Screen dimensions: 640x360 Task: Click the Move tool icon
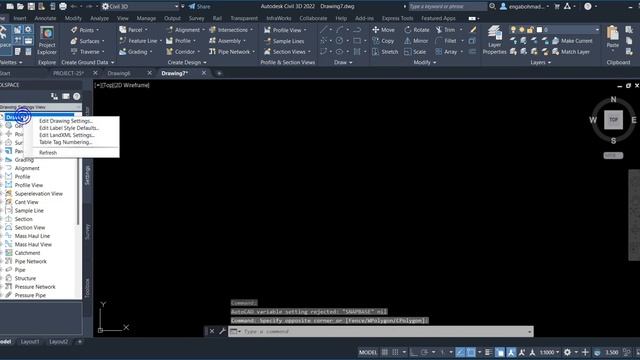tap(376, 30)
